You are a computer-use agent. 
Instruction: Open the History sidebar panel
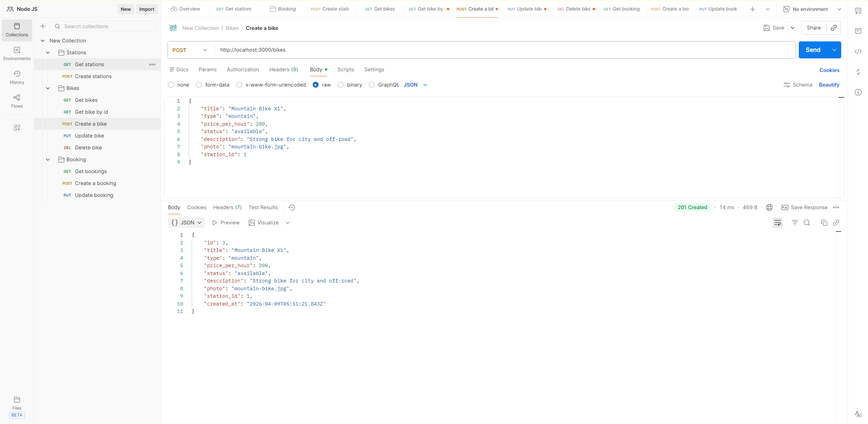coord(17,77)
